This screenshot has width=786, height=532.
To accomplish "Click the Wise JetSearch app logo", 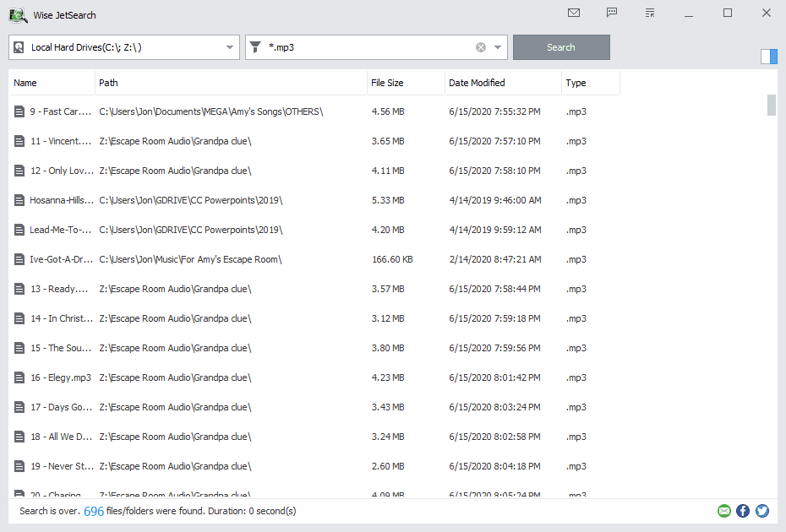I will pos(18,15).
